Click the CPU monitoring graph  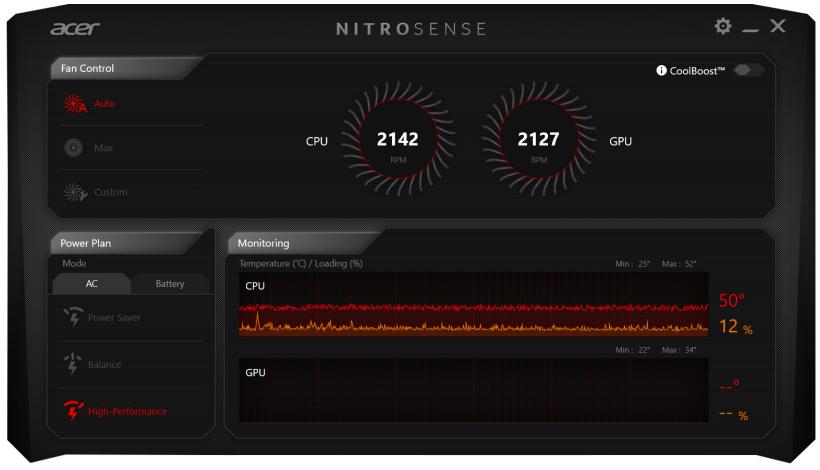coord(474,304)
